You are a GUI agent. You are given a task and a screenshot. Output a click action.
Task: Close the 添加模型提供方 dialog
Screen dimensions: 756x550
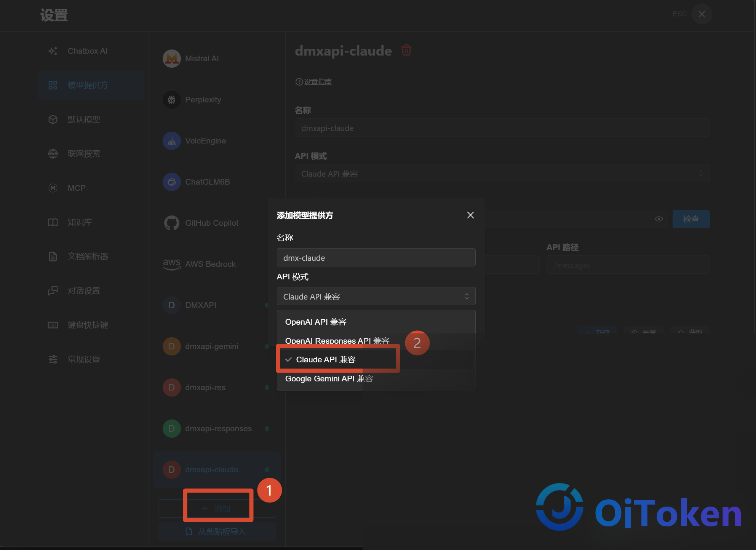(x=470, y=215)
